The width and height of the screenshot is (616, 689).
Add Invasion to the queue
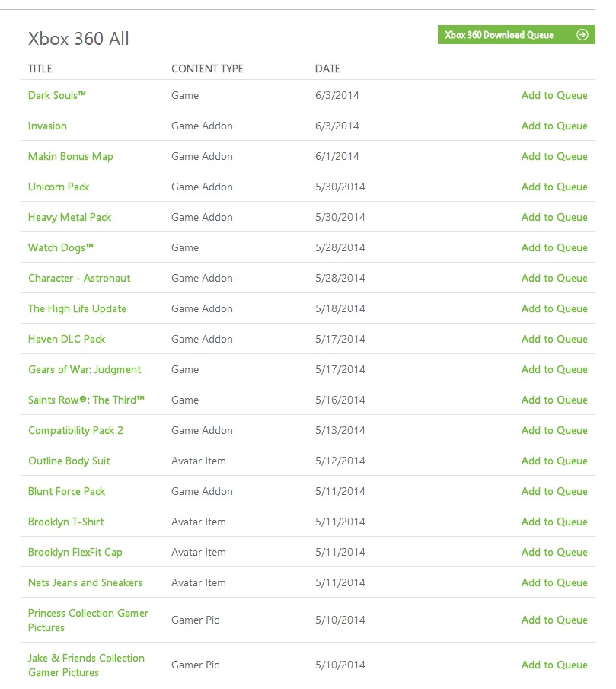click(554, 126)
